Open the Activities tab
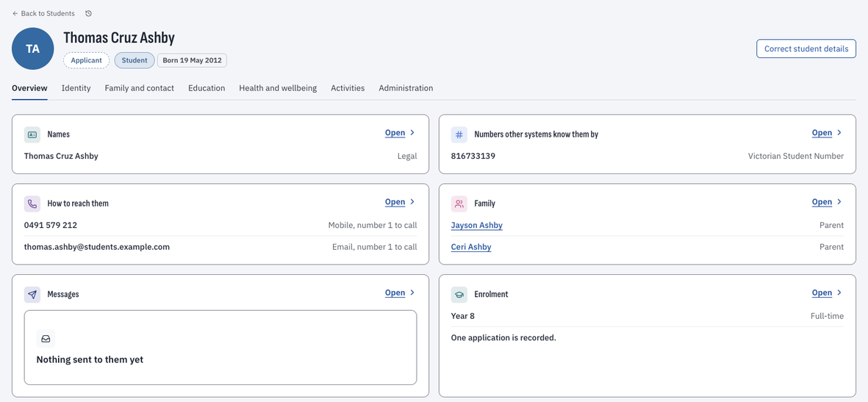The width and height of the screenshot is (868, 402). pyautogui.click(x=348, y=88)
